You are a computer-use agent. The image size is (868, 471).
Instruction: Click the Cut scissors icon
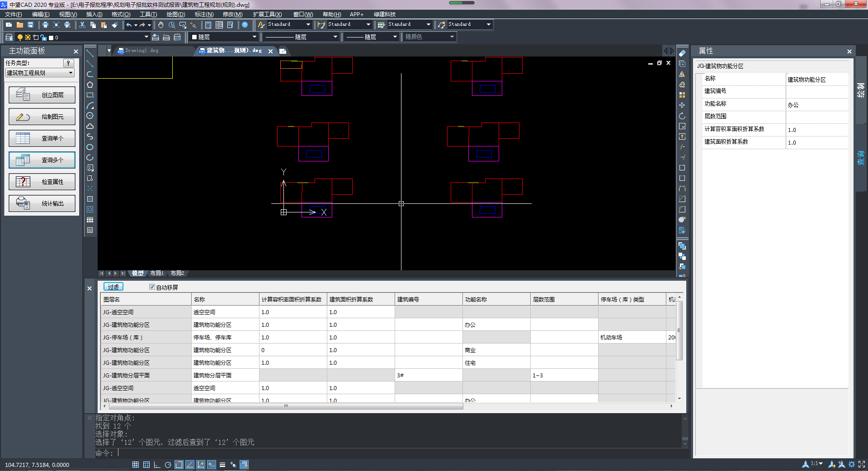coord(82,25)
